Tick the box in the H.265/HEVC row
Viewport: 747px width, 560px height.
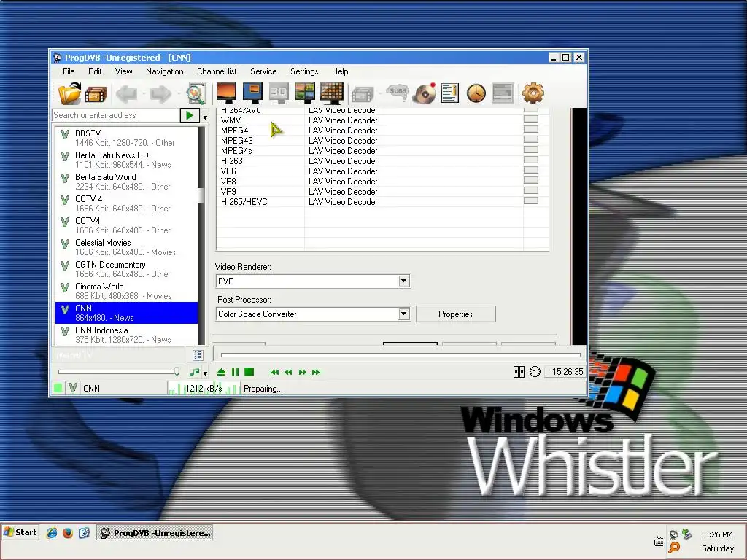pos(531,201)
